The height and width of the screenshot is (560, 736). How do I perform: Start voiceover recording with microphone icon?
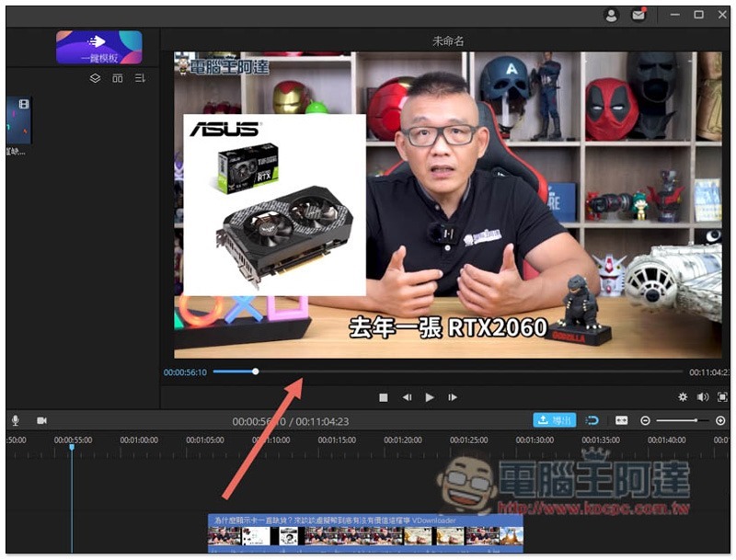(x=16, y=420)
